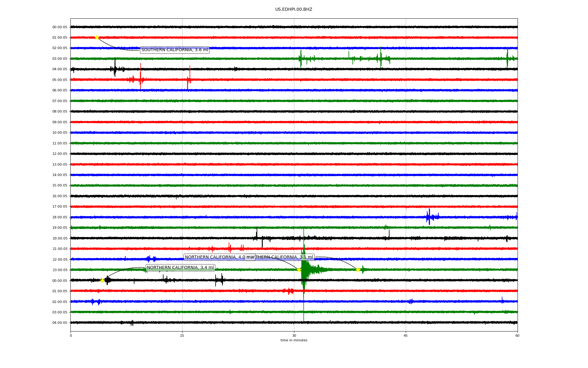
Task: Click the Northern California 3.1 ml star marker
Action: click(x=358, y=270)
